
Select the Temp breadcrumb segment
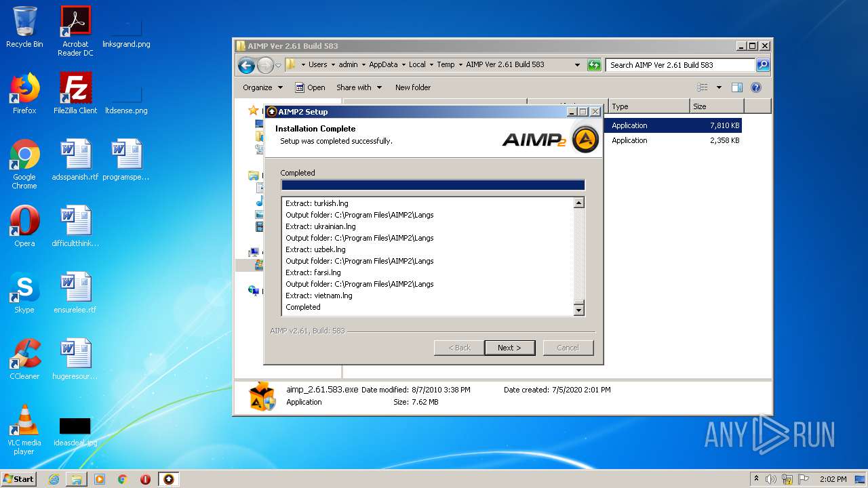pyautogui.click(x=446, y=65)
